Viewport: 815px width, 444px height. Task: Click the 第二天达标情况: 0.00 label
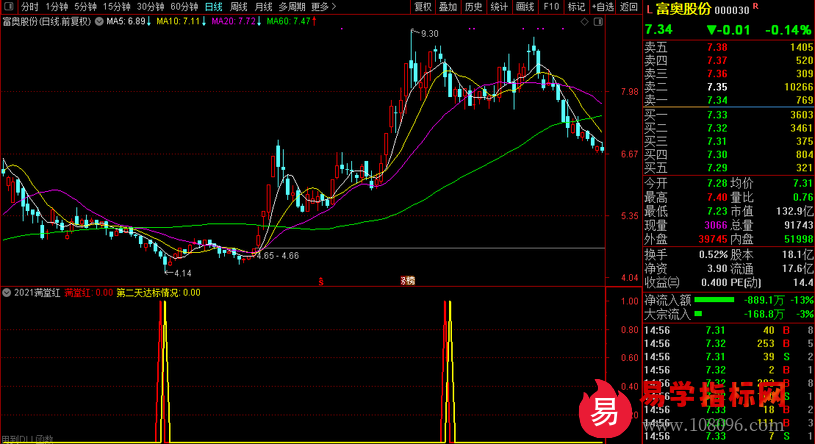[159, 293]
